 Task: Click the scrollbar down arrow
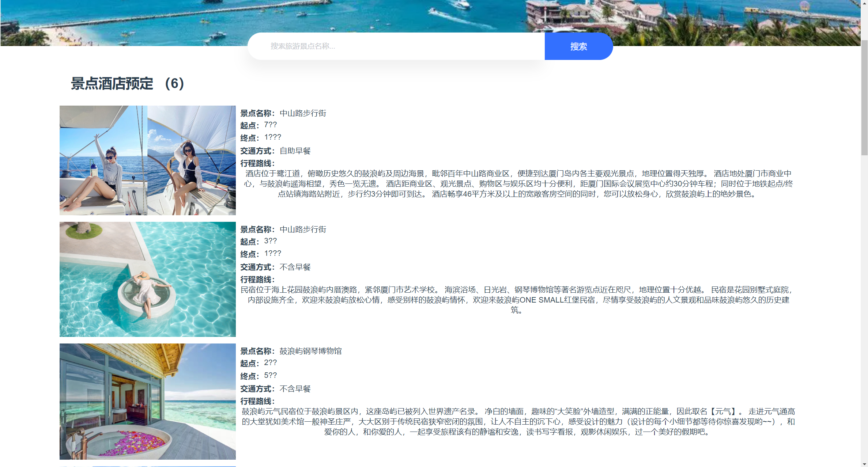[864, 464]
